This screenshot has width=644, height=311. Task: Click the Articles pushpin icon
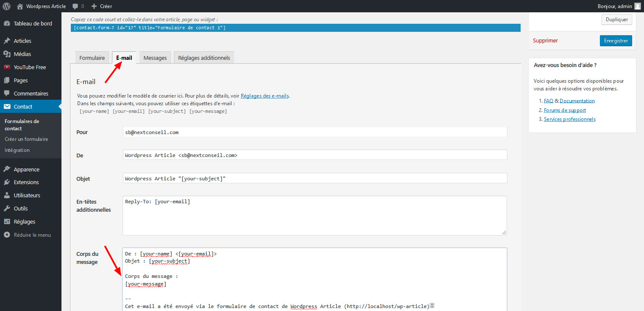pos(7,41)
